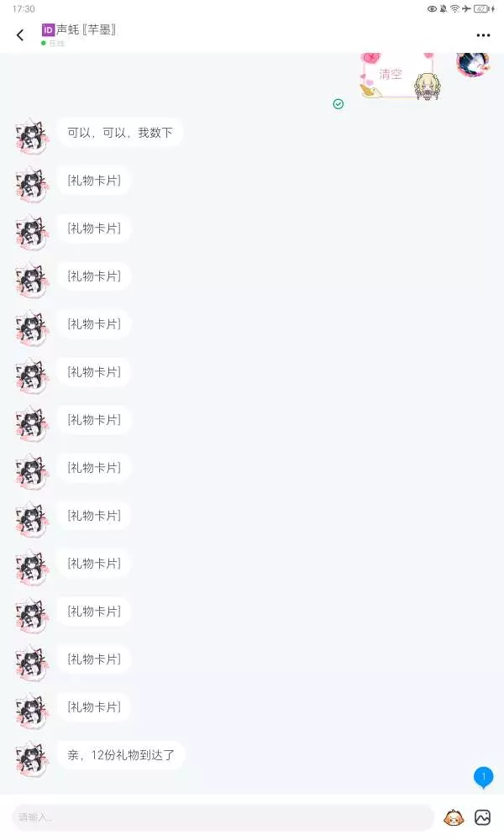Tap the Wi-Fi icon in status bar
This screenshot has height=840, width=504.
454,8
